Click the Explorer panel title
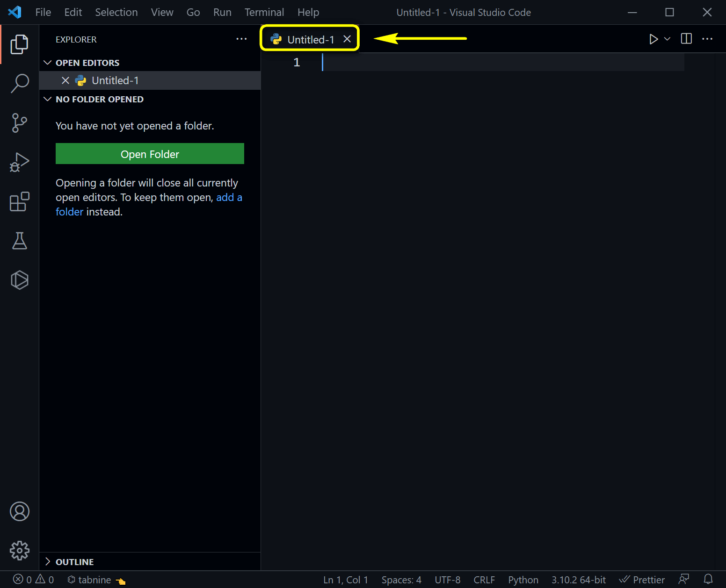Viewport: 726px width, 588px height. pos(76,39)
